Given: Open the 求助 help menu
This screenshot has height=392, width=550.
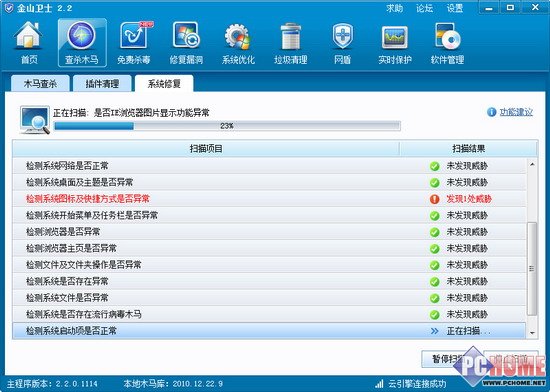Looking at the screenshot, I should (x=394, y=8).
